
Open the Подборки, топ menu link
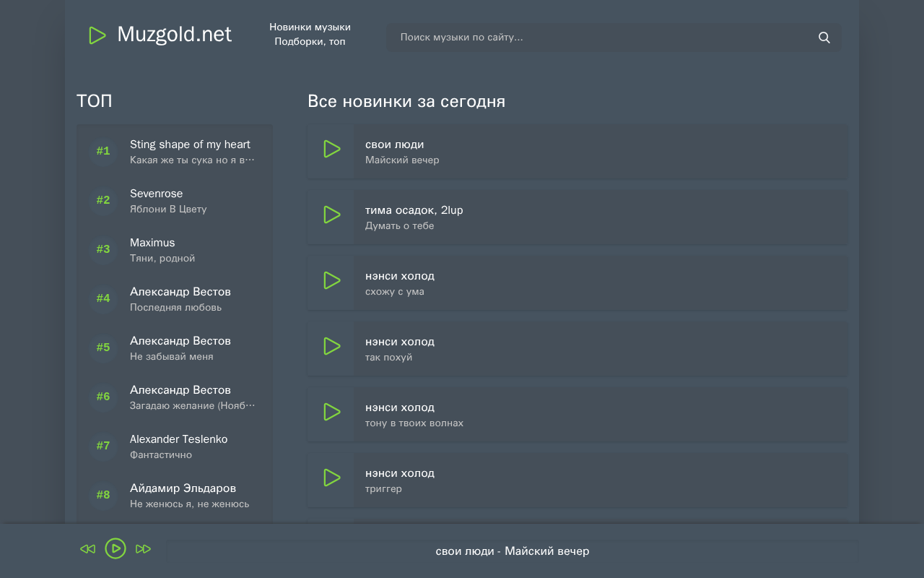pyautogui.click(x=310, y=42)
